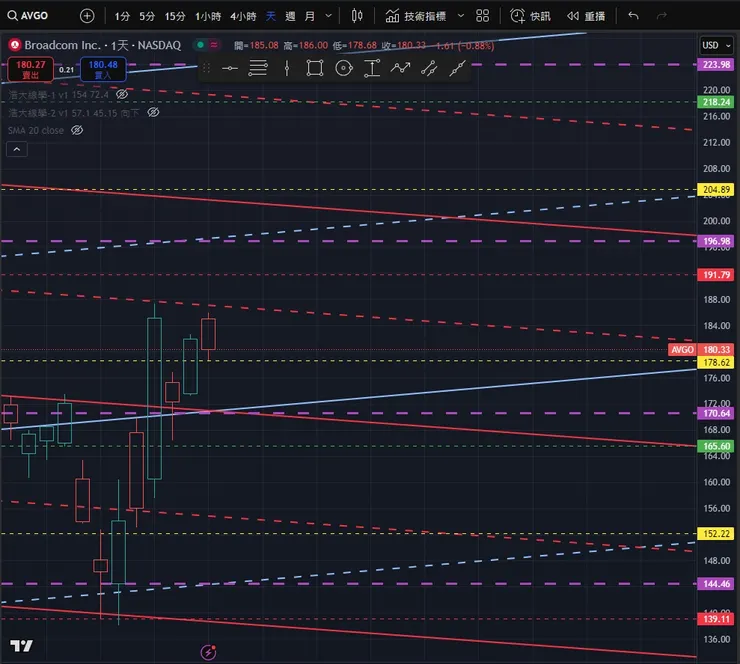Toggle visibility of 浩大線學-2 indicator
The image size is (740, 664).
pyautogui.click(x=153, y=112)
